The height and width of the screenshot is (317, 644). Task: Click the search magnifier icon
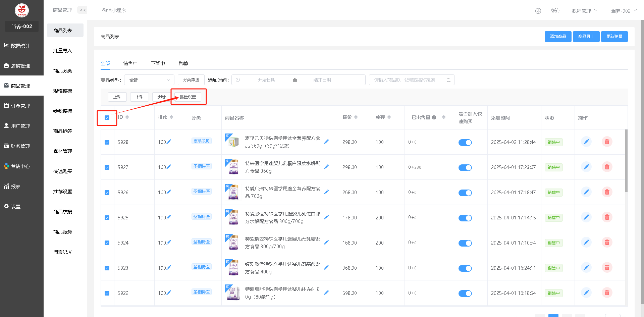tap(448, 80)
